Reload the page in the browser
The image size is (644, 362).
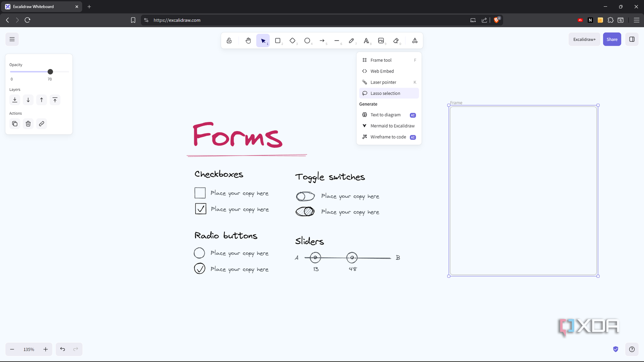pyautogui.click(x=27, y=20)
